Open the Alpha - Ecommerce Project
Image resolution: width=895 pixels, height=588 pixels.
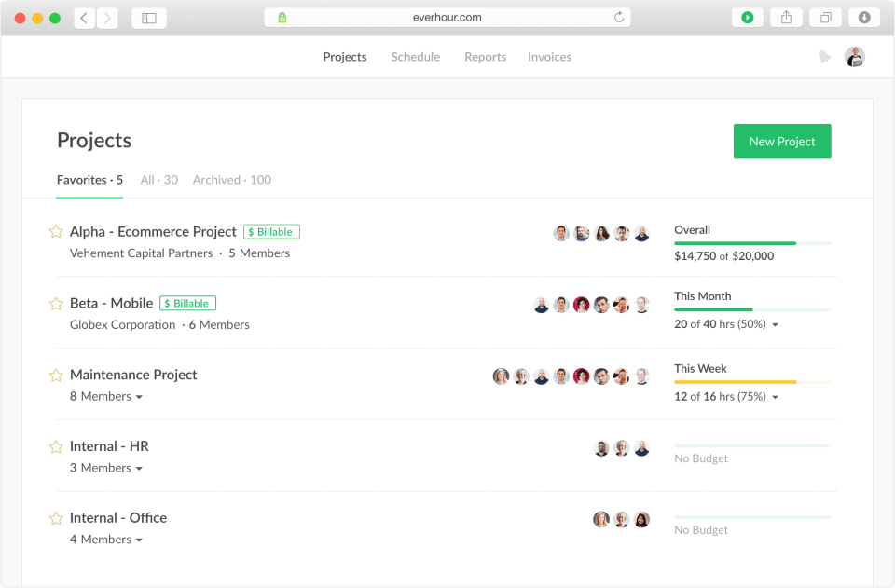point(153,232)
